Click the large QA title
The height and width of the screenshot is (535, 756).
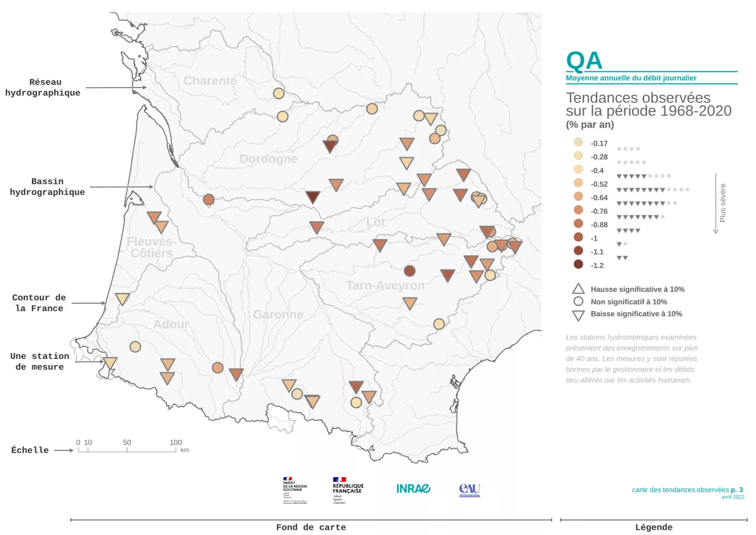pos(584,61)
